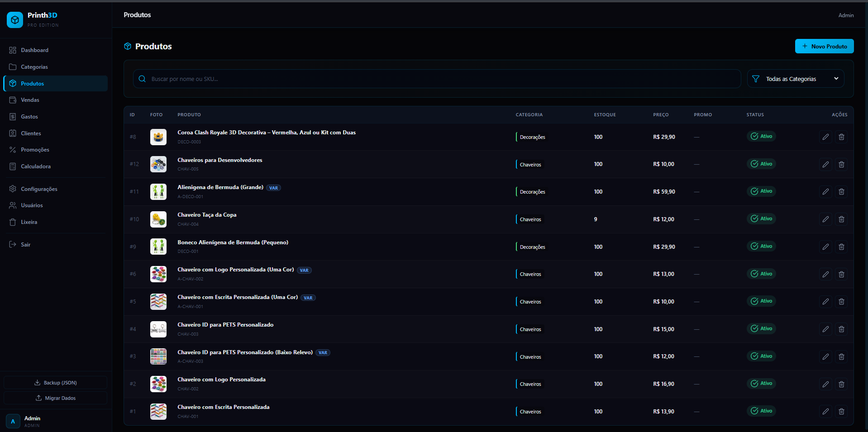The width and height of the screenshot is (868, 432).
Task: Click Sair to log out
Action: pos(56,245)
